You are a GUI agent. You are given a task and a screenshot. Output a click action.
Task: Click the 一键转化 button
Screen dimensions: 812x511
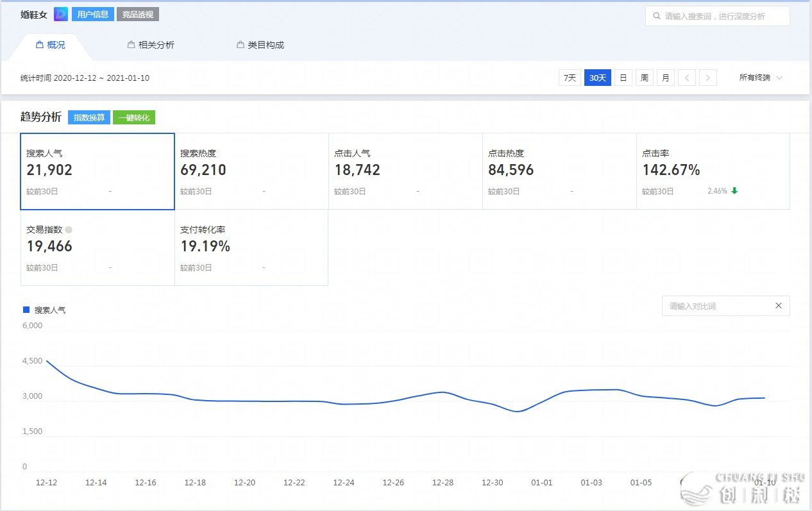coord(134,117)
